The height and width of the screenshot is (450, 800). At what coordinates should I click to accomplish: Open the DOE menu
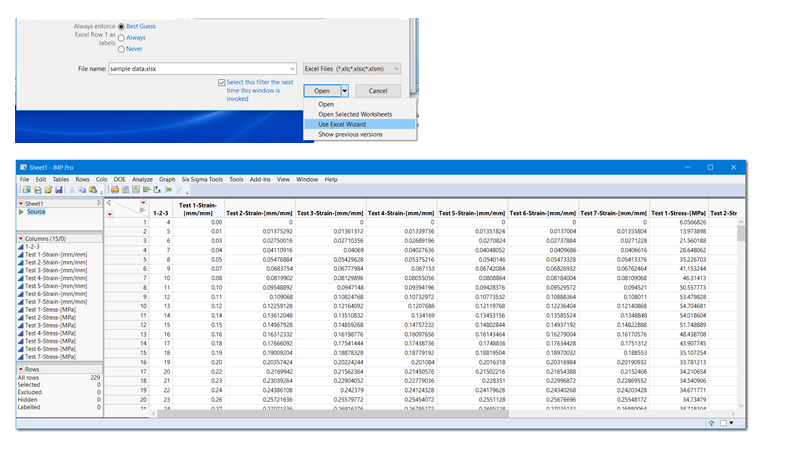tap(119, 180)
